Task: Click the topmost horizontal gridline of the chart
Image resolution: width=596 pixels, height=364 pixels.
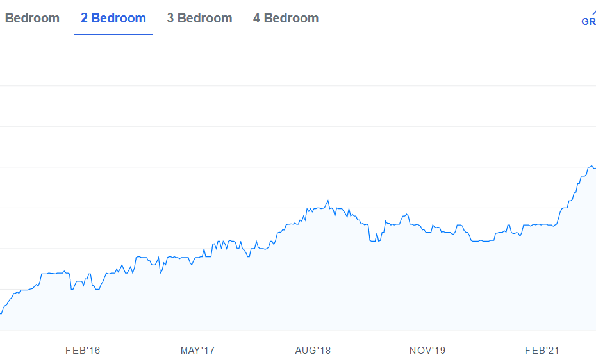Action: pos(298,85)
